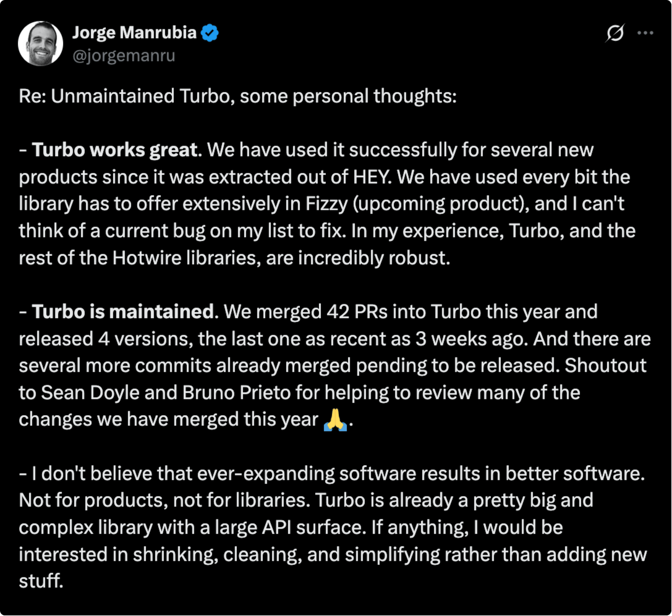
Task: Click the bold 'Turbo is maintained' text
Action: pyautogui.click(x=123, y=311)
